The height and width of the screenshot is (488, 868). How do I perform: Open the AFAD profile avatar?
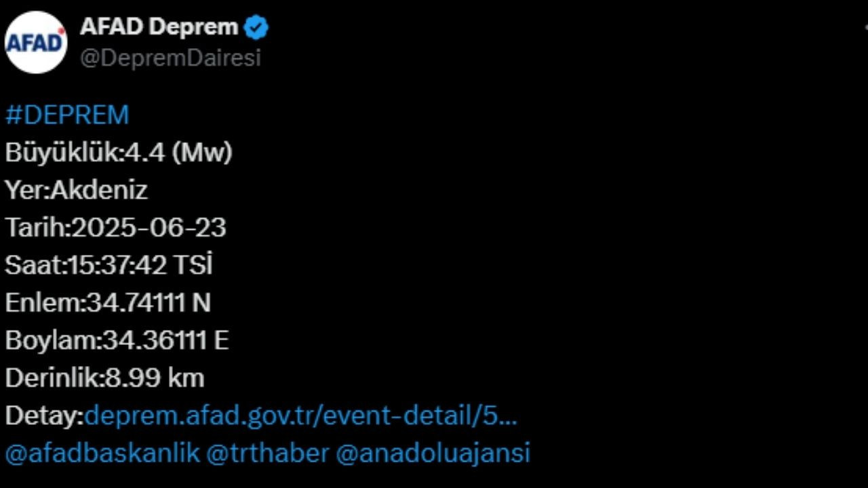coord(36,42)
